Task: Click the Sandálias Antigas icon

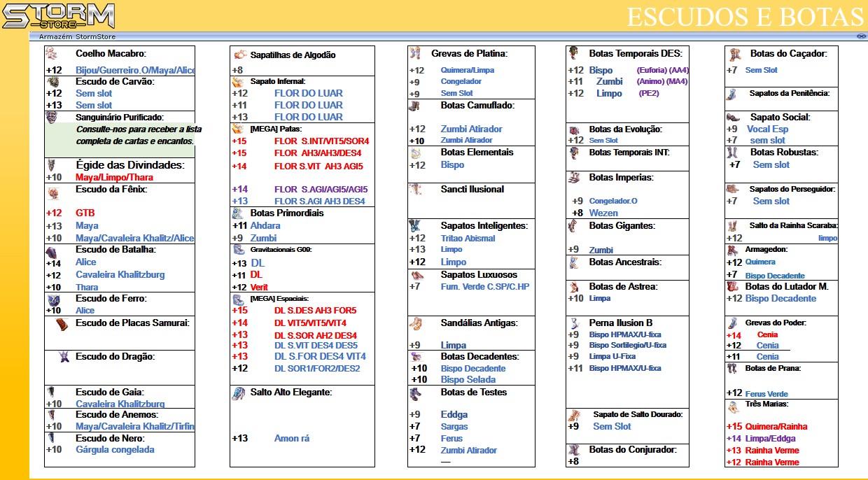Action: (x=416, y=323)
